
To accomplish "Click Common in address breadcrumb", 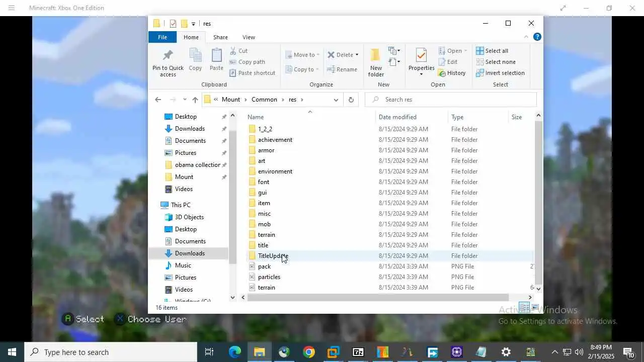I will [x=264, y=100].
